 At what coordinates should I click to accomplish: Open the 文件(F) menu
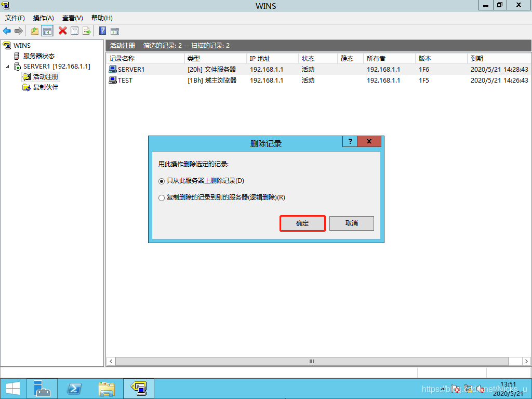click(15, 18)
